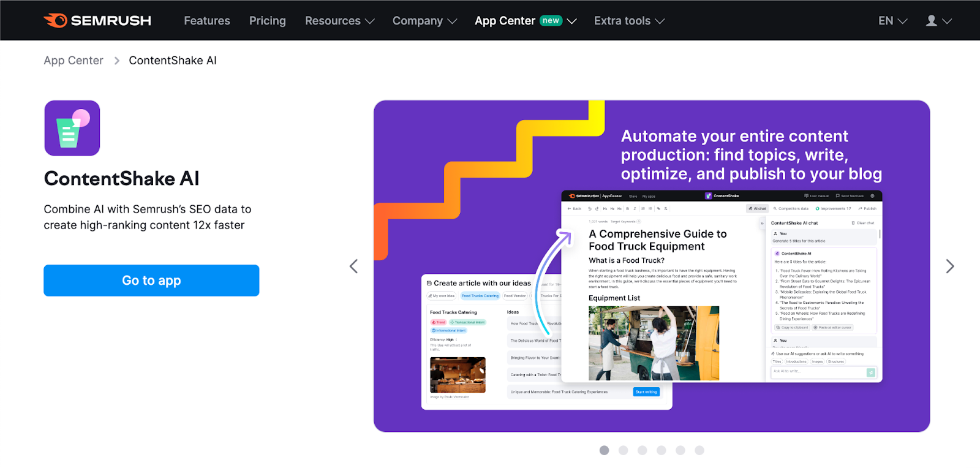Go to the Pricing page

(x=268, y=21)
